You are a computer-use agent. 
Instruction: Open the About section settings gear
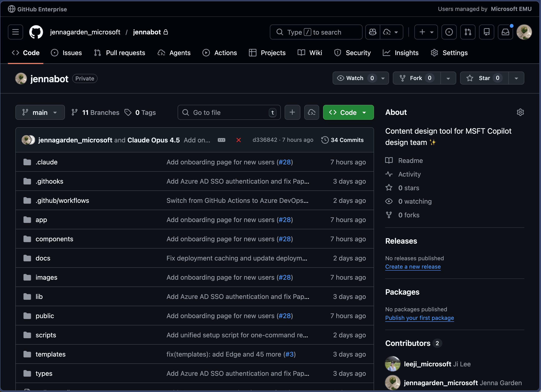(x=521, y=112)
